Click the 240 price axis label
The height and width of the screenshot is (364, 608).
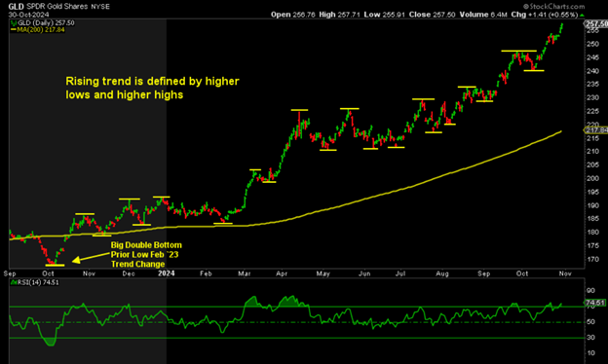click(592, 71)
